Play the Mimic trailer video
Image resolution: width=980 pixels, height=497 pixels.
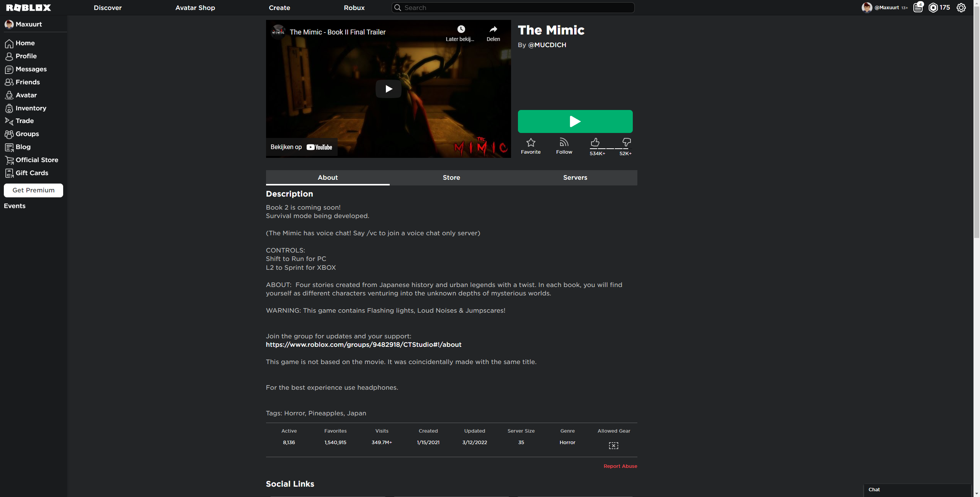coord(388,89)
